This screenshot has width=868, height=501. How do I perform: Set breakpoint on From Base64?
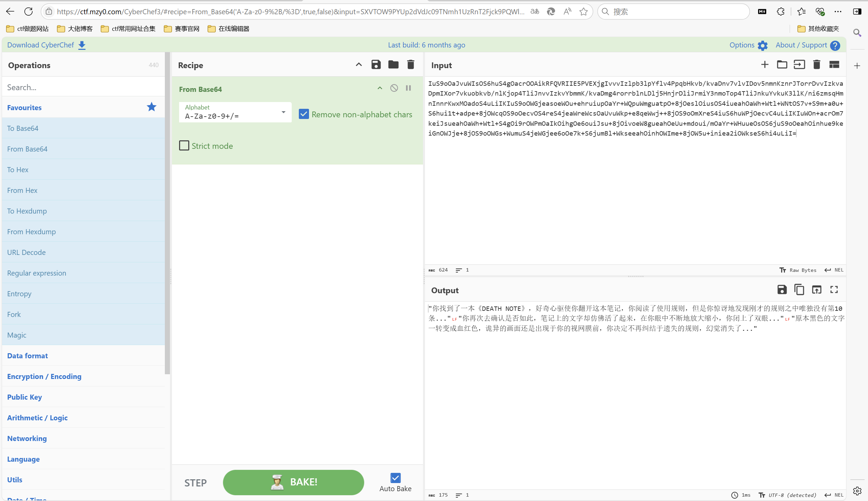408,88
